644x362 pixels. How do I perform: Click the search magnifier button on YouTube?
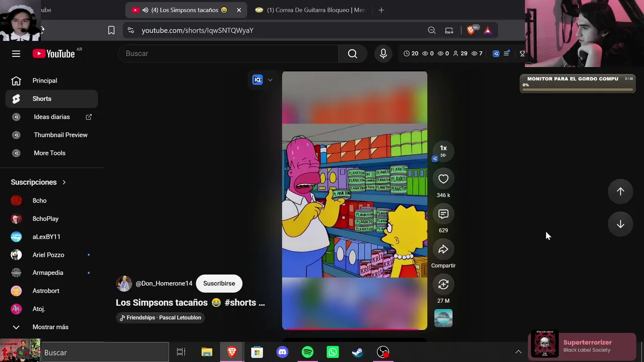(x=352, y=54)
